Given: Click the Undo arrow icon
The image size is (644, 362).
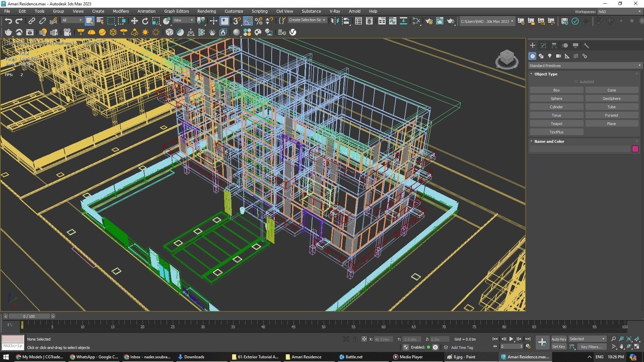Looking at the screenshot, I should 8,21.
